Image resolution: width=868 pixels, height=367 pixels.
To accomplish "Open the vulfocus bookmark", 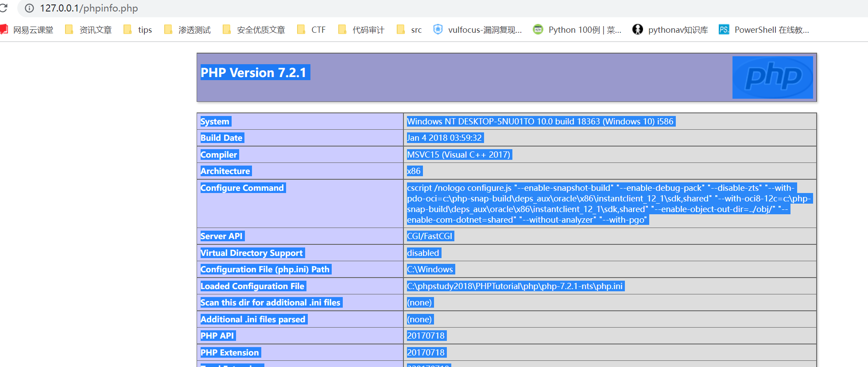I will pos(478,30).
